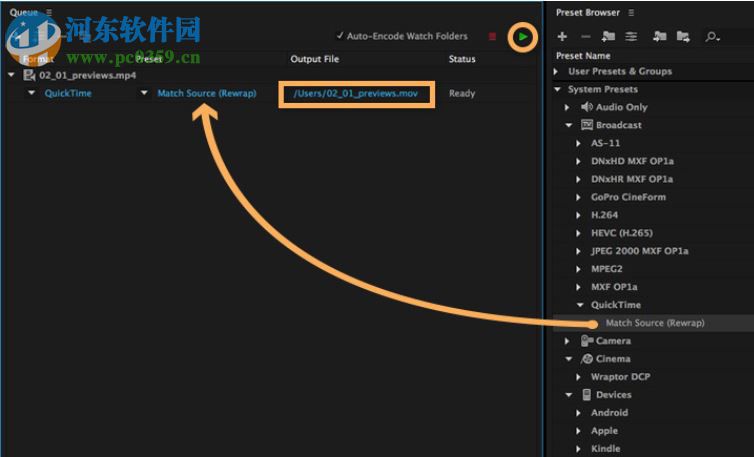Viewport: 754px width, 457px height.
Task: Select the GoPro CineForm row
Action: click(628, 197)
